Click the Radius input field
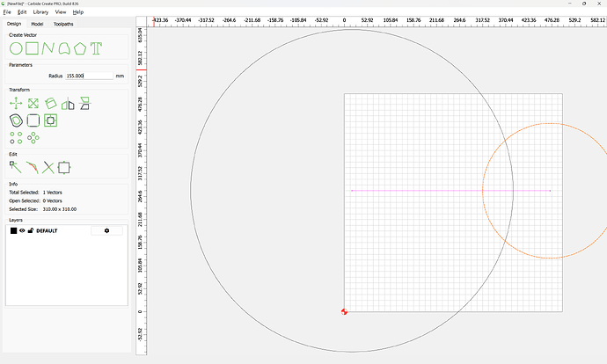607x364 pixels. [x=89, y=76]
